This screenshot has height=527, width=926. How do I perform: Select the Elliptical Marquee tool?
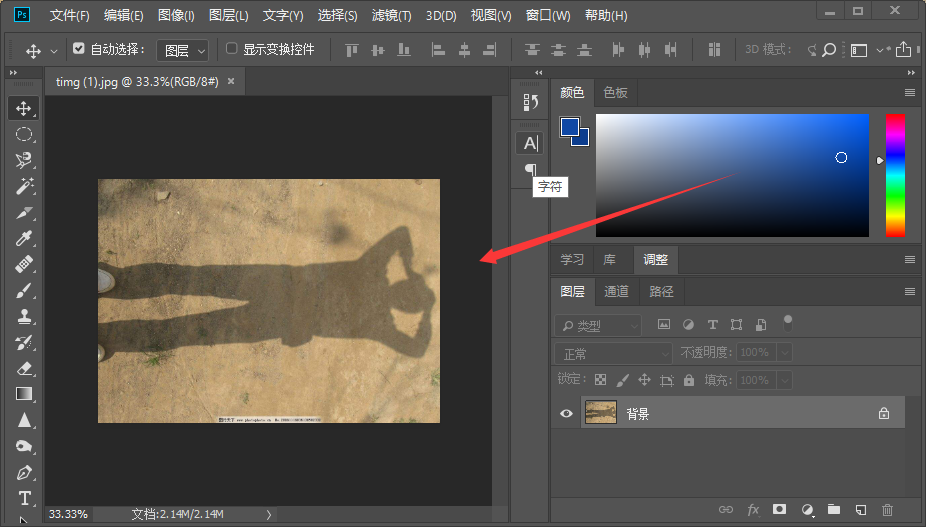(x=24, y=134)
